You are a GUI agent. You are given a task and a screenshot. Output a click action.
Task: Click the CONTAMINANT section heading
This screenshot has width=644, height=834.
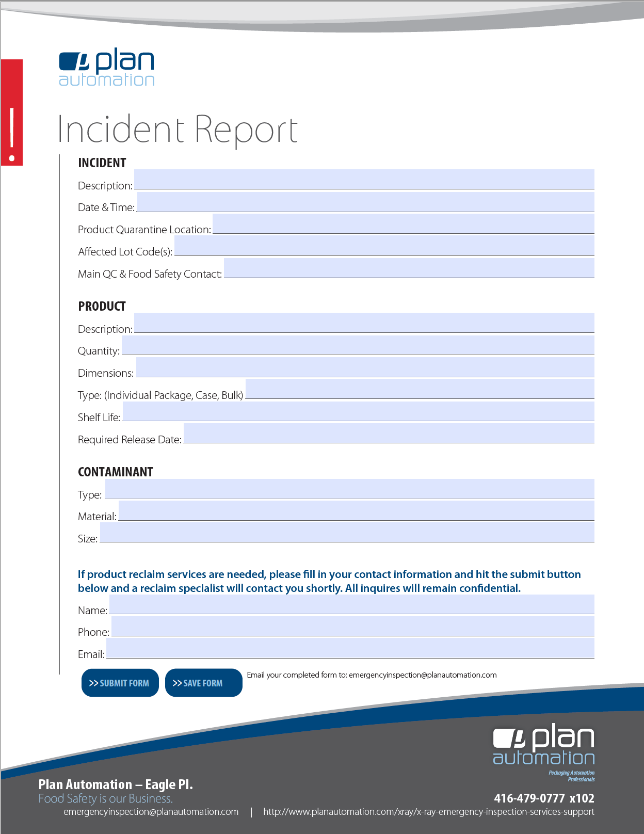pos(116,472)
